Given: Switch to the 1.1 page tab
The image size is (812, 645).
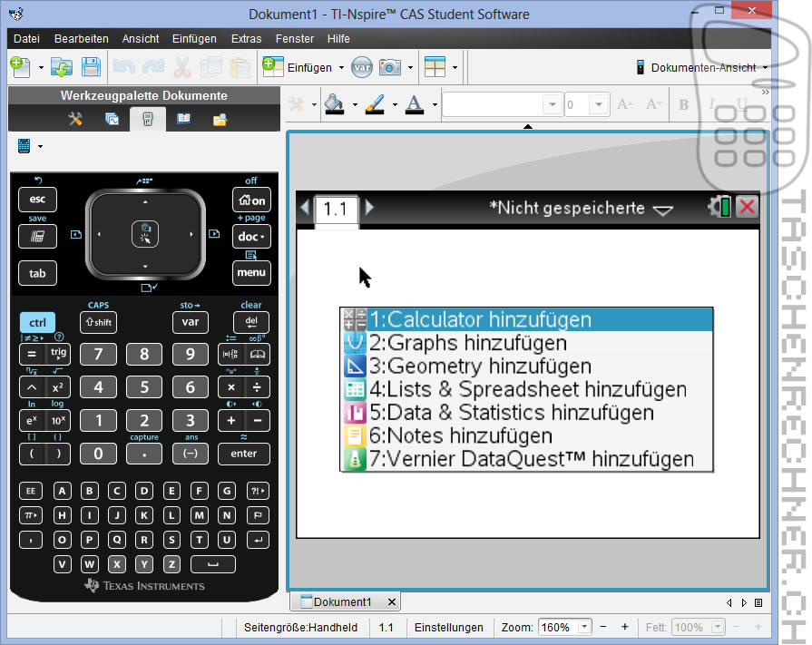Looking at the screenshot, I should 336,209.
